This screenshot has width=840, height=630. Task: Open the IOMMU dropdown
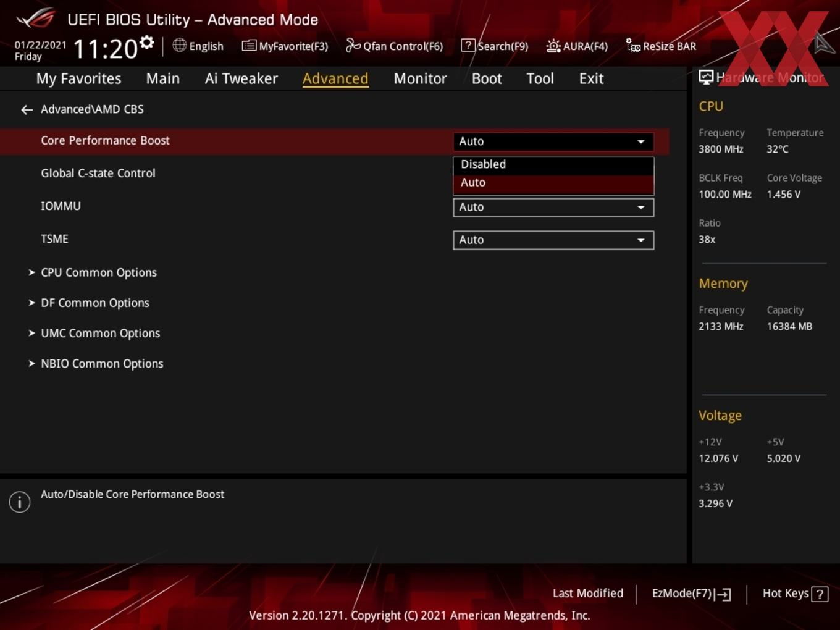pos(553,208)
